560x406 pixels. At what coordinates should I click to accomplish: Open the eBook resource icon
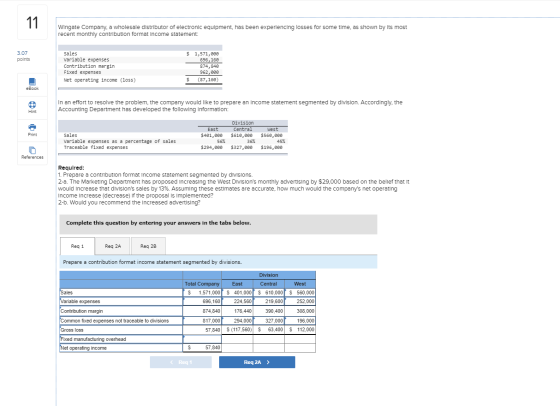tap(32, 84)
